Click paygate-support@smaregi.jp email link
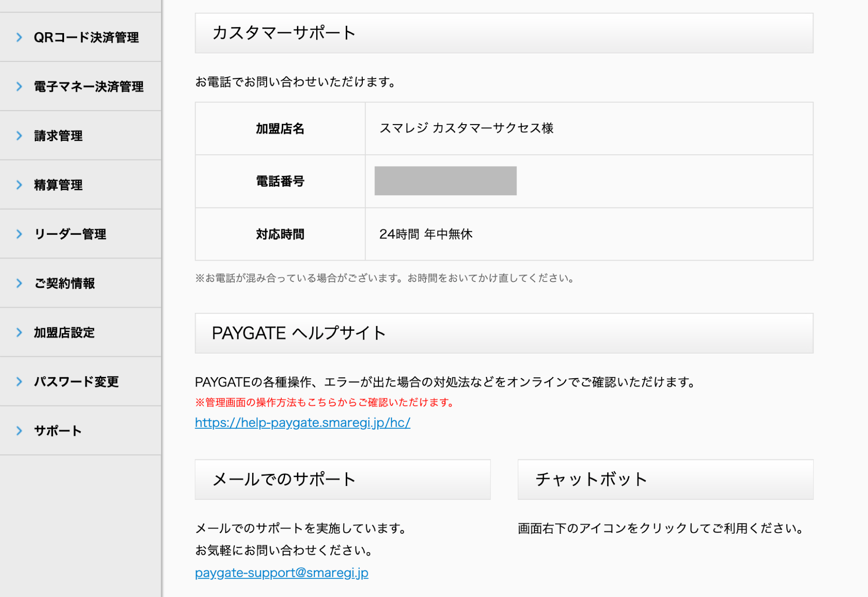 coord(282,573)
